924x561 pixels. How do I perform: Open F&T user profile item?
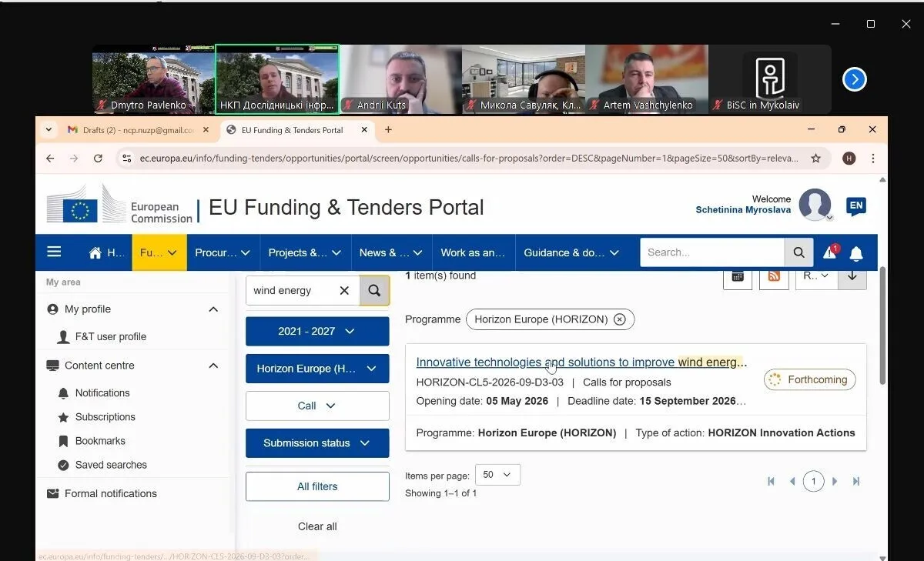[x=110, y=336]
